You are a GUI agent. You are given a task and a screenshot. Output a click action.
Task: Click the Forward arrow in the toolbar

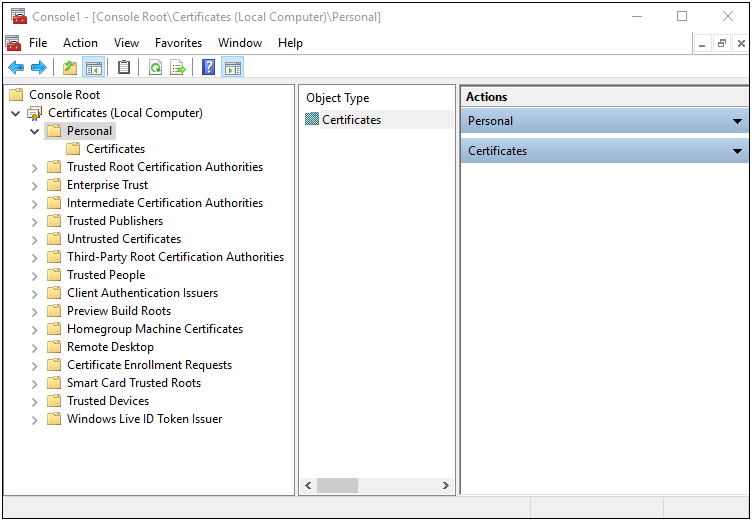[x=38, y=68]
